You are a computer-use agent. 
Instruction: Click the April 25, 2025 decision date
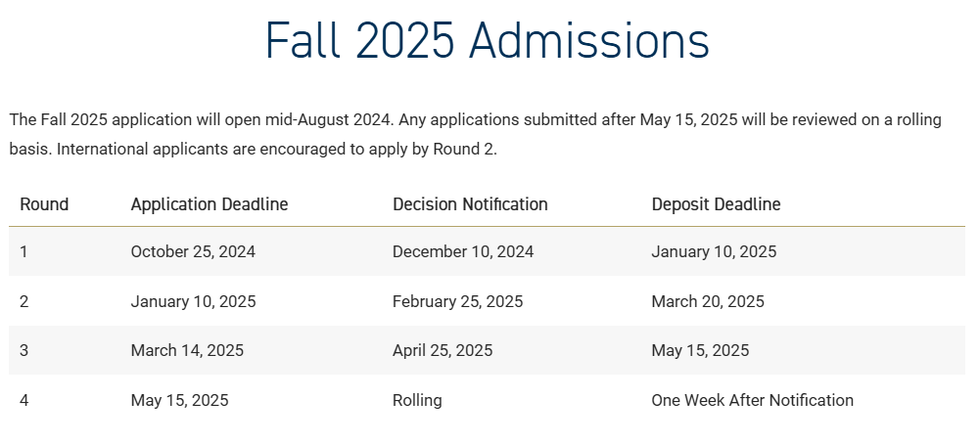[443, 350]
